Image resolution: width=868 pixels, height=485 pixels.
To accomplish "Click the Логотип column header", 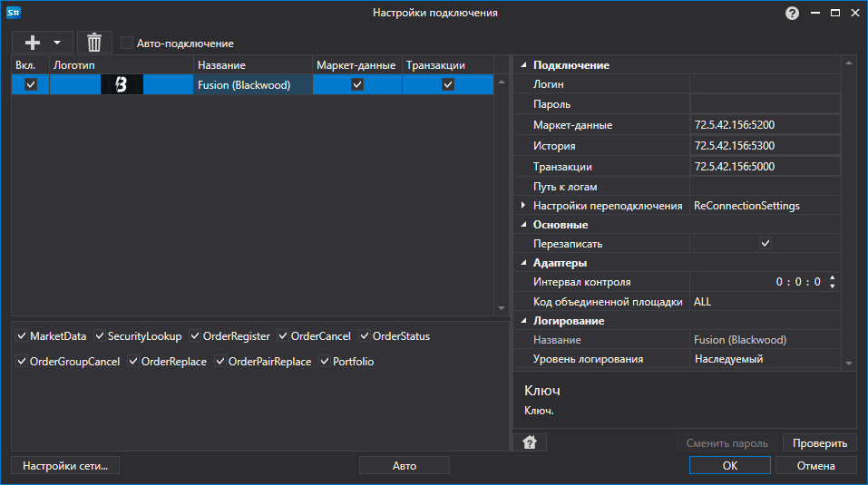I will pyautogui.click(x=122, y=64).
